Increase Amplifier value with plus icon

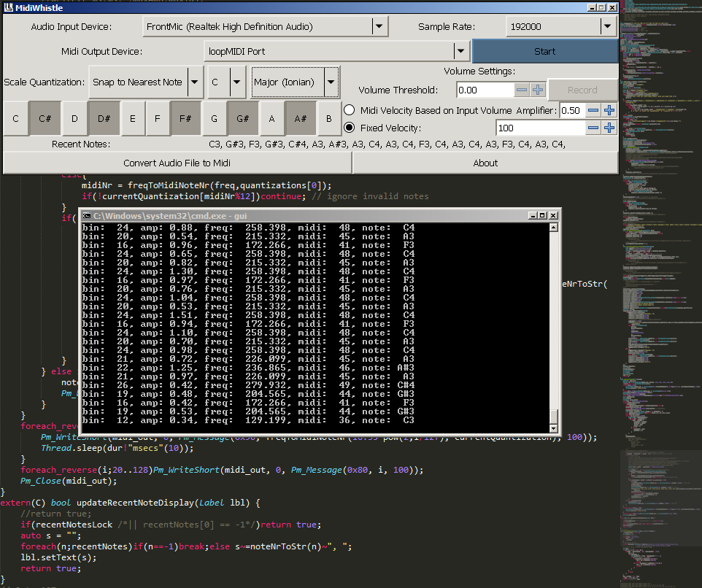pos(609,110)
